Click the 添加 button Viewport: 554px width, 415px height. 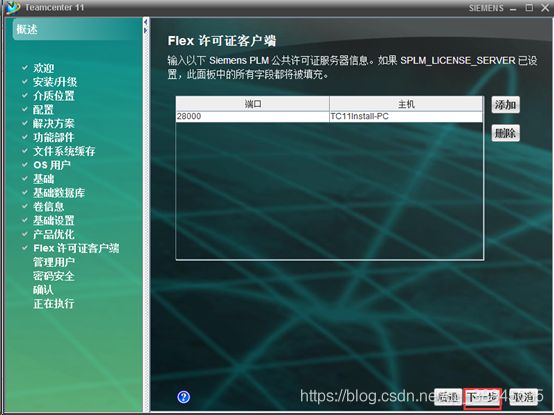click(x=505, y=105)
